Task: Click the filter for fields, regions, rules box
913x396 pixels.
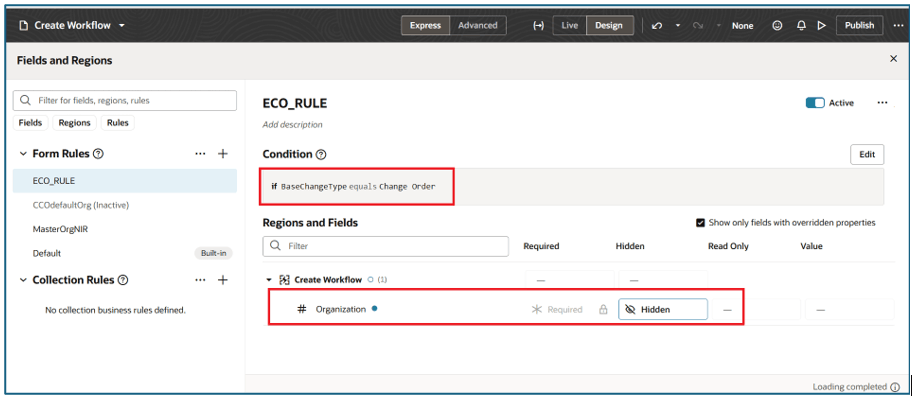Action: [x=125, y=100]
